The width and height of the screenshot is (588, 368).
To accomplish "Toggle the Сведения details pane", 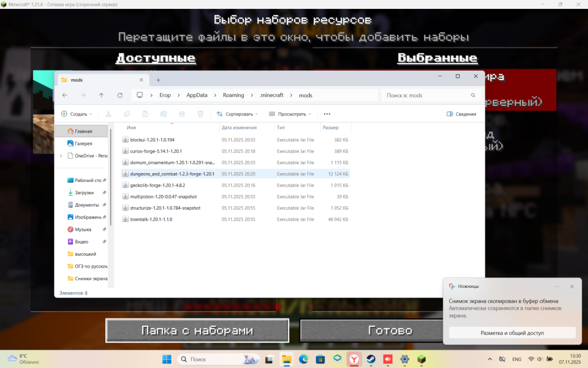I will coord(461,114).
